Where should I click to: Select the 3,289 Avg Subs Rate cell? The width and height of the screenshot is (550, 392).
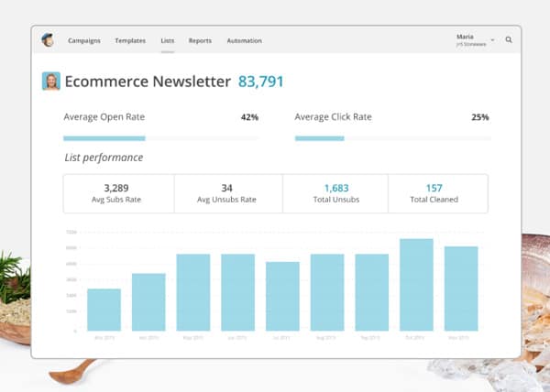(118, 193)
